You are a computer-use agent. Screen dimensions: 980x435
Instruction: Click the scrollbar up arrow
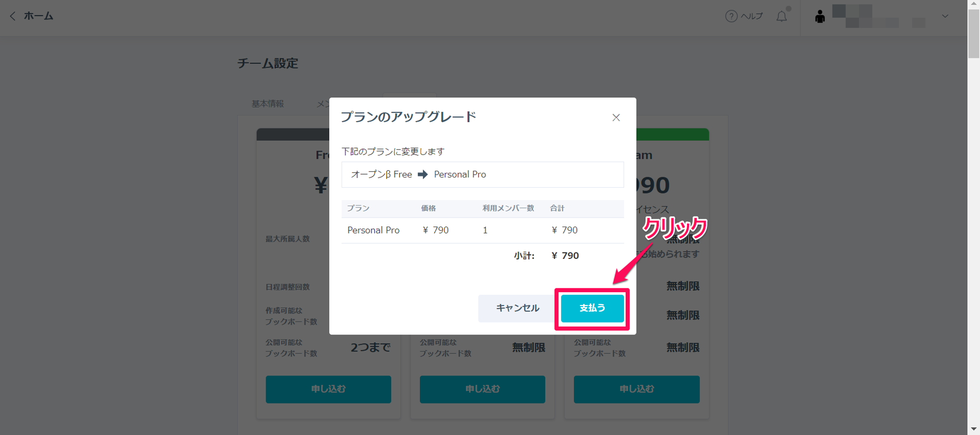[974, 4]
